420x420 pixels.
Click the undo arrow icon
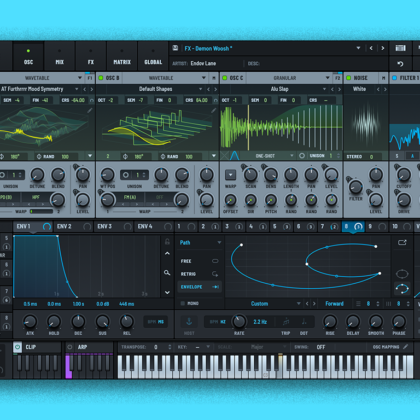pyautogui.click(x=400, y=63)
